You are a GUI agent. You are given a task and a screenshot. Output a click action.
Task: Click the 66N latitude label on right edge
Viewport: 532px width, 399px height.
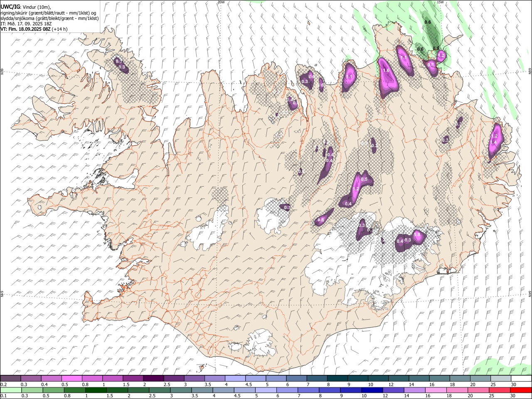pos(530,71)
